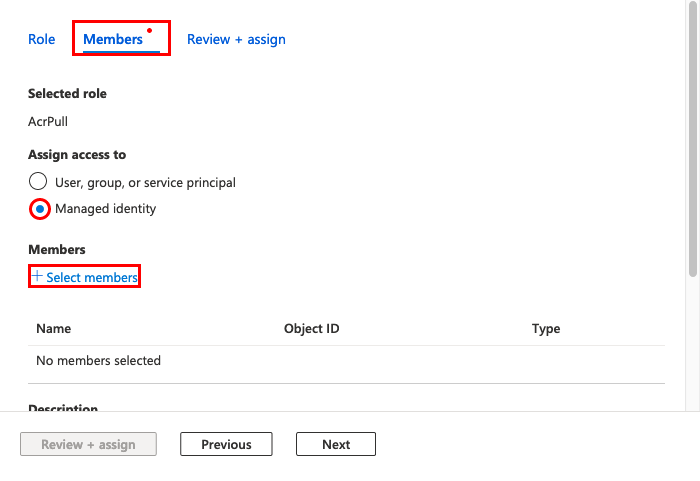This screenshot has width=700, height=481.
Task: Select the Managed identity radio button
Action: 40,209
